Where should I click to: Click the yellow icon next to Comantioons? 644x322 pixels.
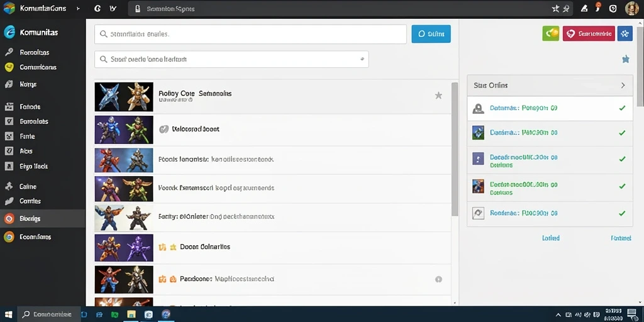9,67
